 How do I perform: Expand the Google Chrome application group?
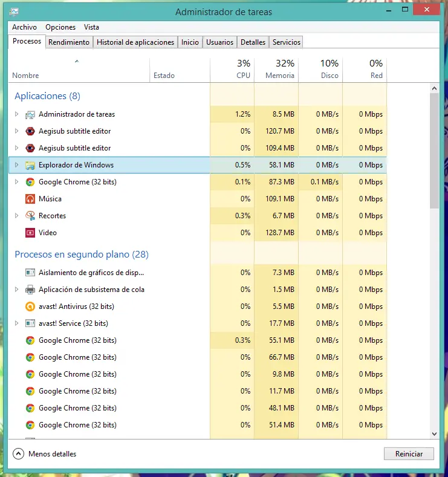pos(17,182)
